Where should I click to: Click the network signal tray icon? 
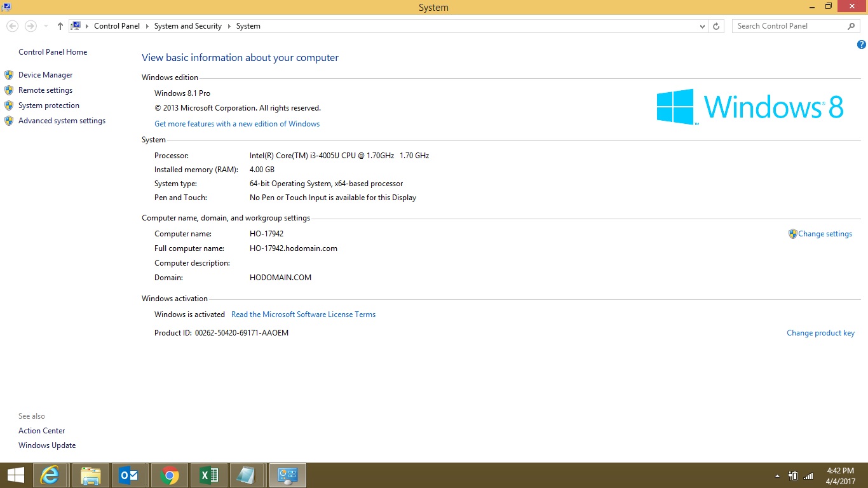[x=808, y=476]
